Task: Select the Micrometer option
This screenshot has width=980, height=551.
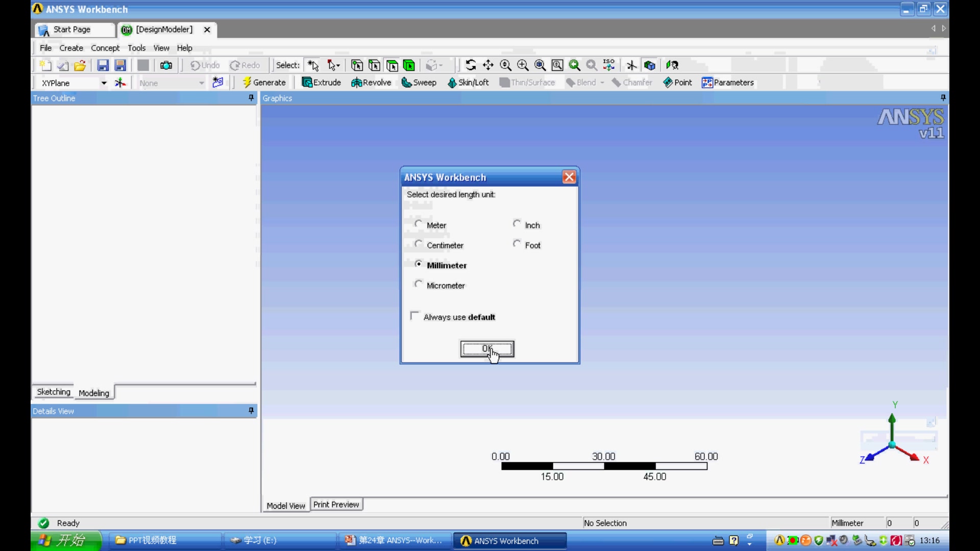Action: click(x=419, y=284)
